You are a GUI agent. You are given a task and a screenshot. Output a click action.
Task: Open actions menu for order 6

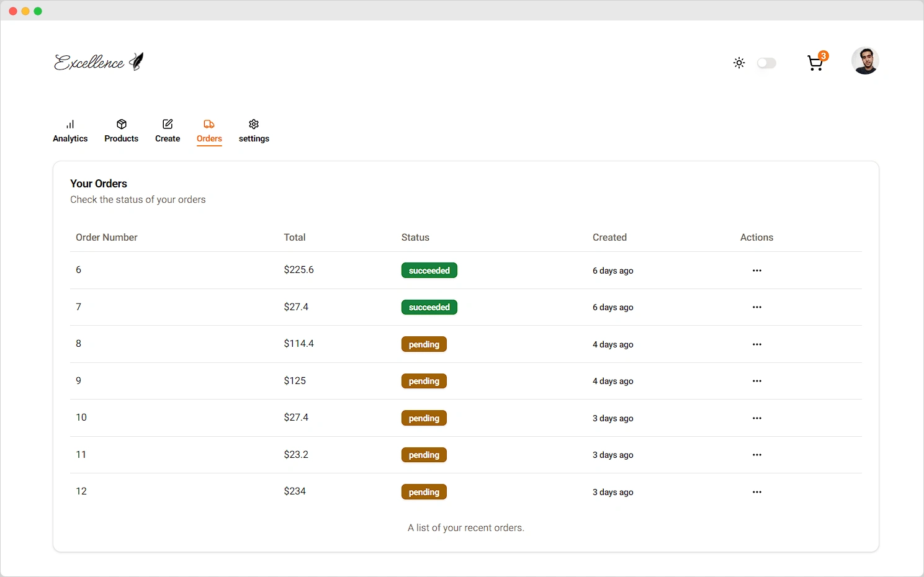757,271
